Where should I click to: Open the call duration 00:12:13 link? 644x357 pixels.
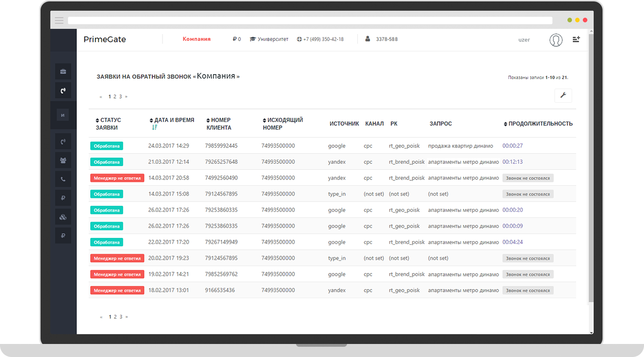pos(512,162)
